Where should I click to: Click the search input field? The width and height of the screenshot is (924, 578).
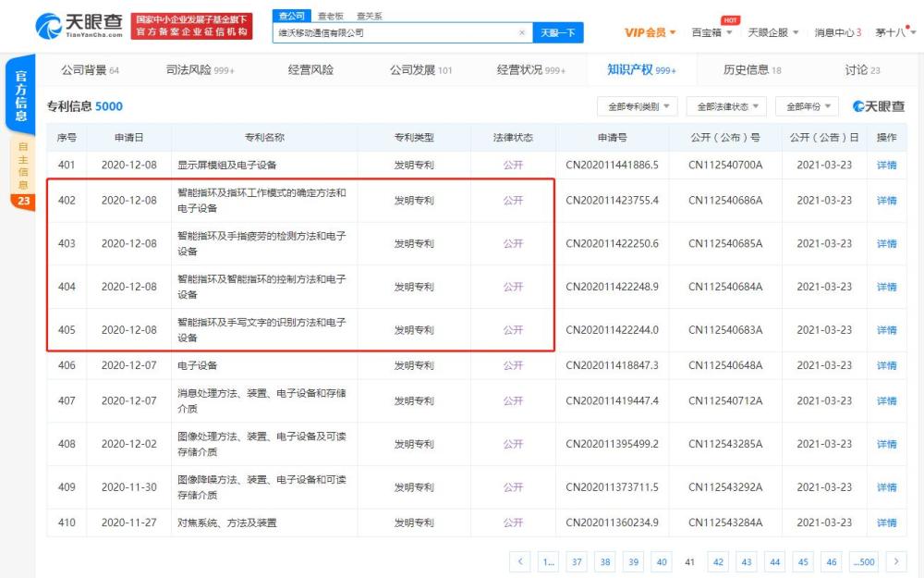403,33
